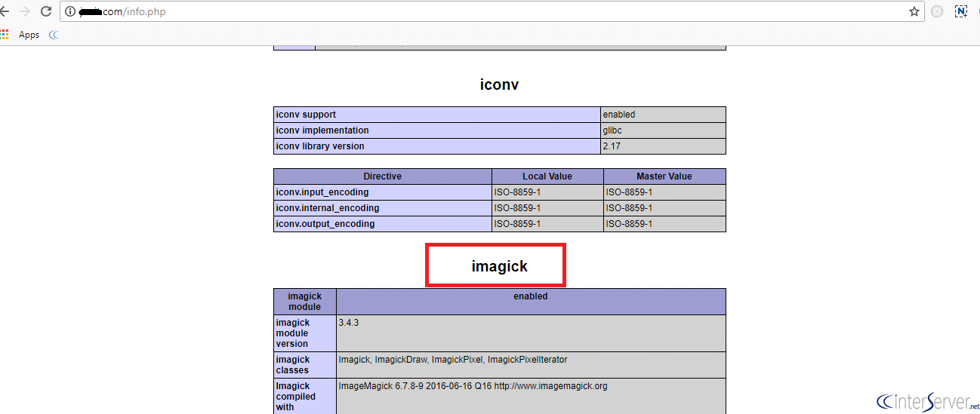
Task: Select the 'imagick classes' row label
Action: (x=293, y=365)
